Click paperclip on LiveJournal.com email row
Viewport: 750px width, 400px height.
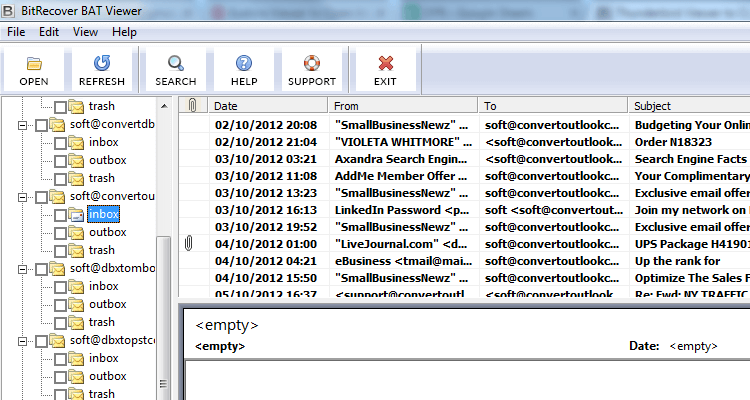tap(188, 244)
